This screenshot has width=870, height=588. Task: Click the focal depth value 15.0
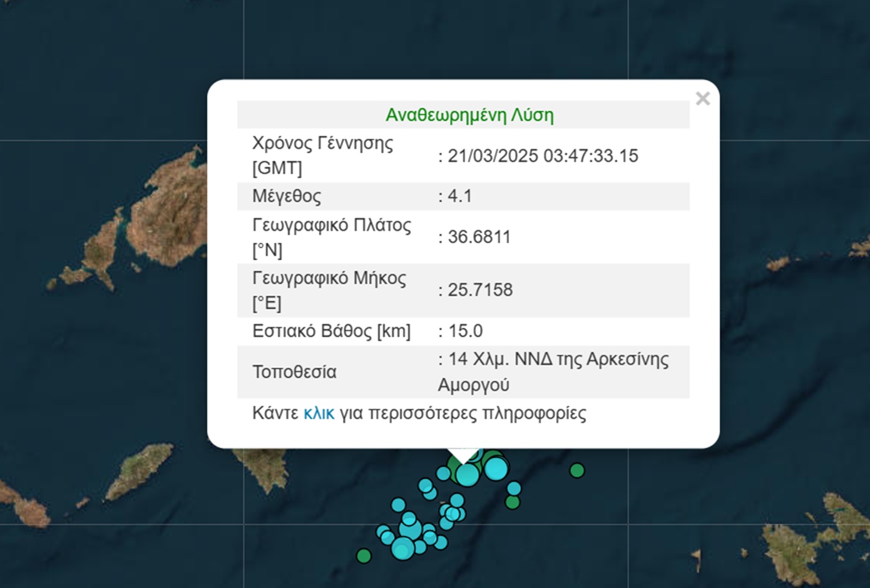click(465, 331)
